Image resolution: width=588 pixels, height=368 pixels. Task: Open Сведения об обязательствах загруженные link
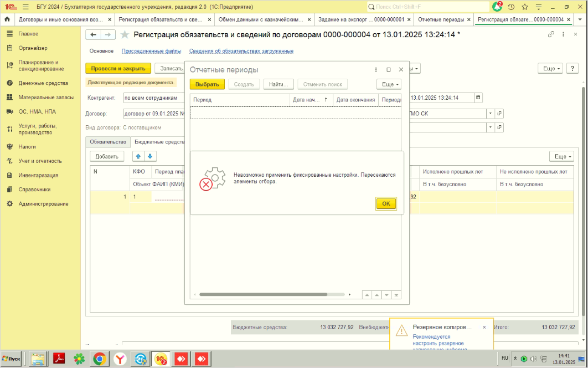(x=241, y=50)
